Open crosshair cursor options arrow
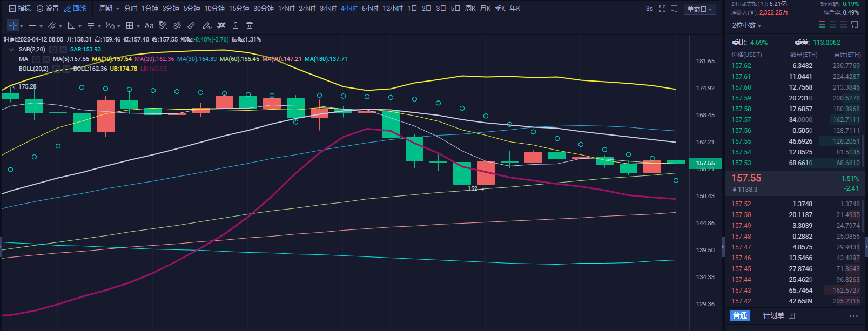868x331 pixels. pos(22,26)
